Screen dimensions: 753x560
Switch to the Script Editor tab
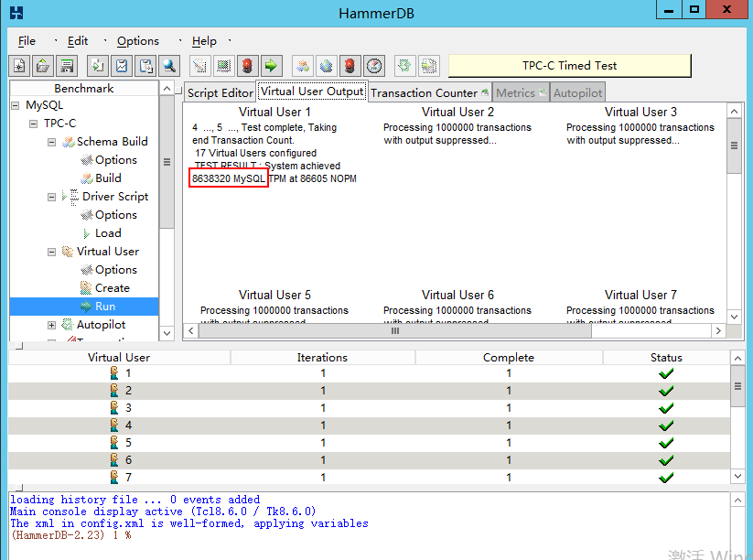(220, 92)
